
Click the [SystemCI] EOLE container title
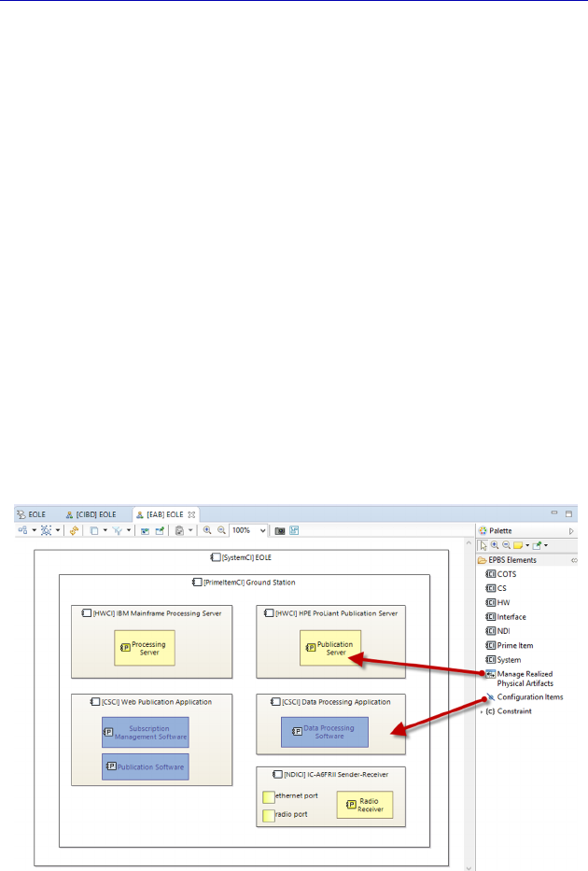(x=241, y=557)
